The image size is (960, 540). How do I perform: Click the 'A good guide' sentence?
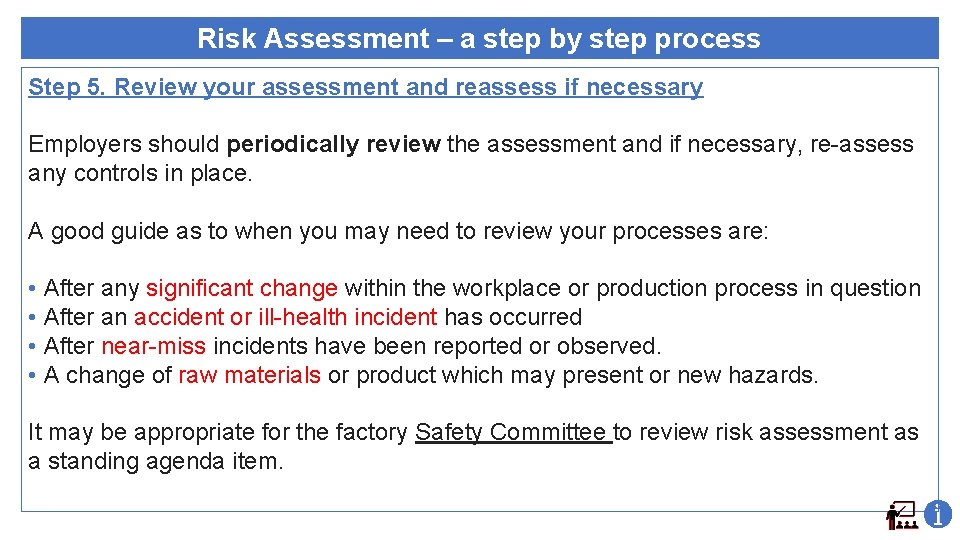(x=398, y=232)
